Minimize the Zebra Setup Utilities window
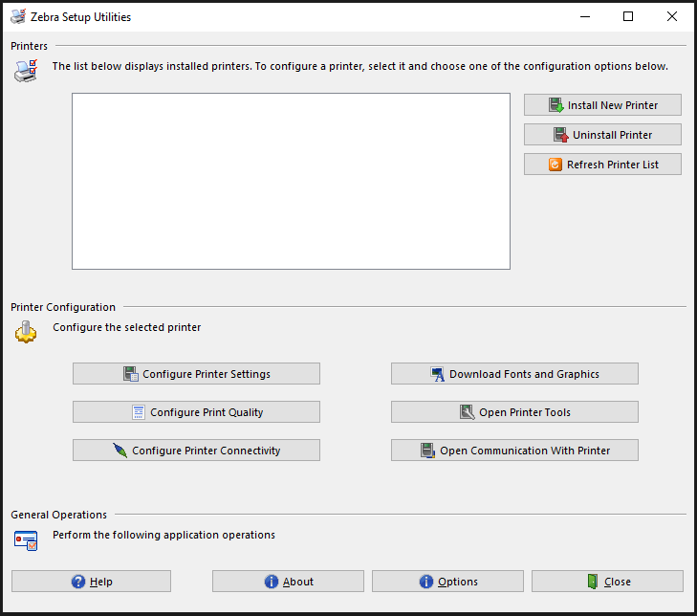The width and height of the screenshot is (697, 616). pyautogui.click(x=585, y=16)
